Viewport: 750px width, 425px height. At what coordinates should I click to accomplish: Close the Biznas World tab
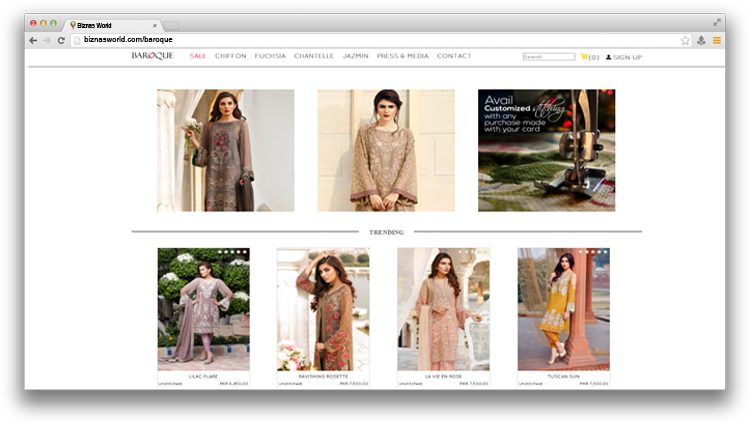(x=154, y=26)
